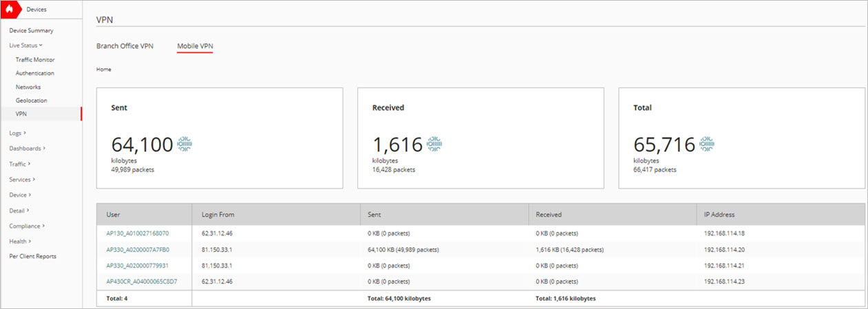
Task: Click the User column header
Action: click(x=144, y=215)
